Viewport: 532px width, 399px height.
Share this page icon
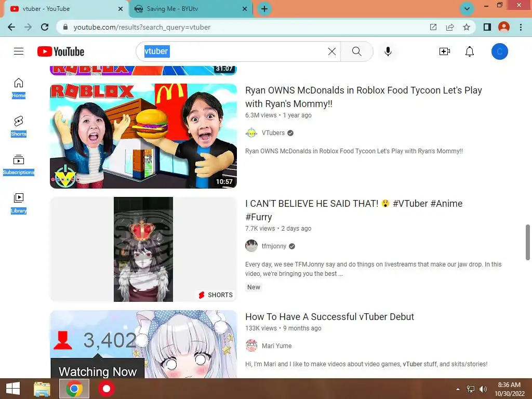[x=450, y=27]
